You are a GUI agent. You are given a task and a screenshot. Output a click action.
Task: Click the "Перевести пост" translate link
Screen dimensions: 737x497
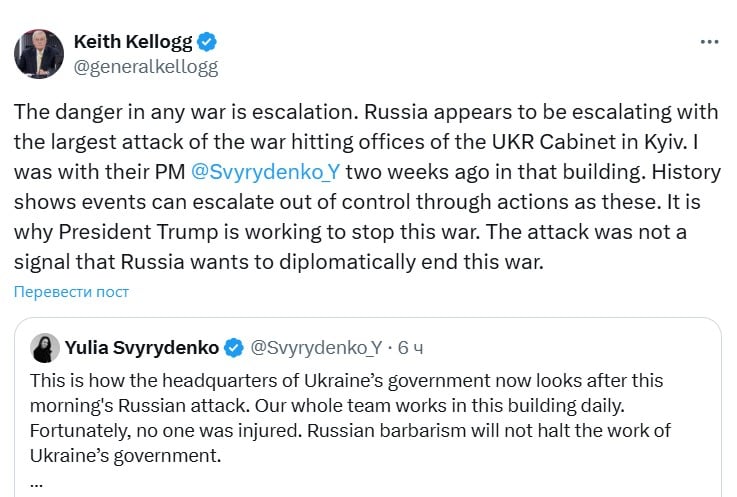point(71,292)
